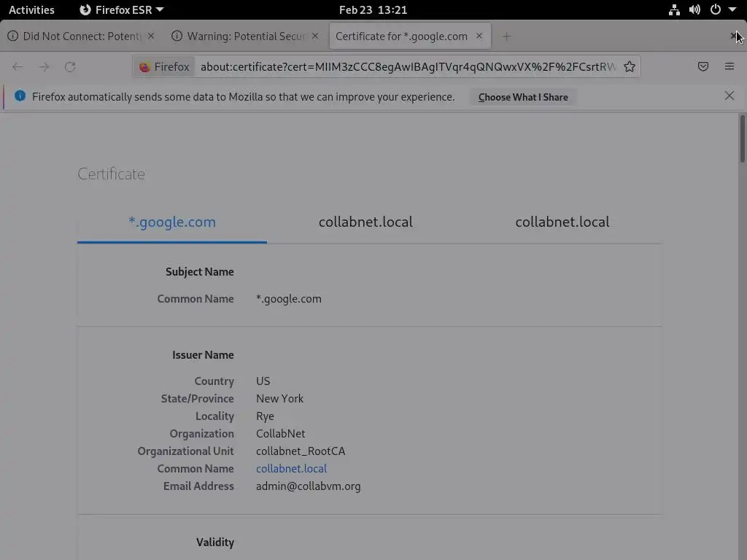
Task: Click the Validity heading
Action: (x=215, y=542)
